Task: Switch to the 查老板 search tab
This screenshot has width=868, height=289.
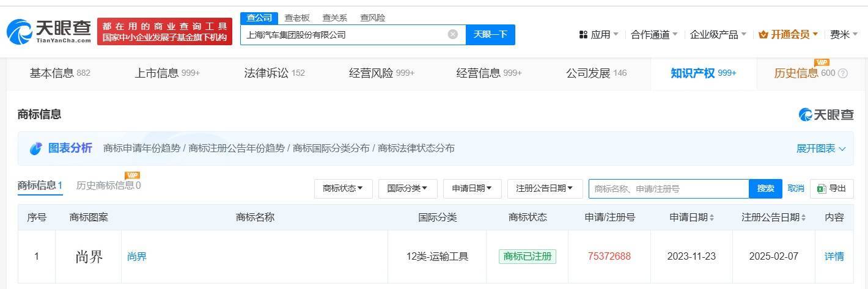Action: [x=297, y=18]
